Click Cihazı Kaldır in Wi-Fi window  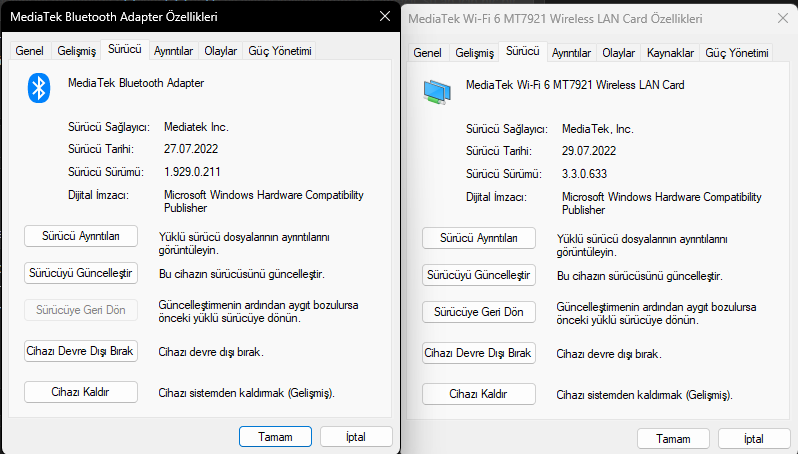coord(479,394)
